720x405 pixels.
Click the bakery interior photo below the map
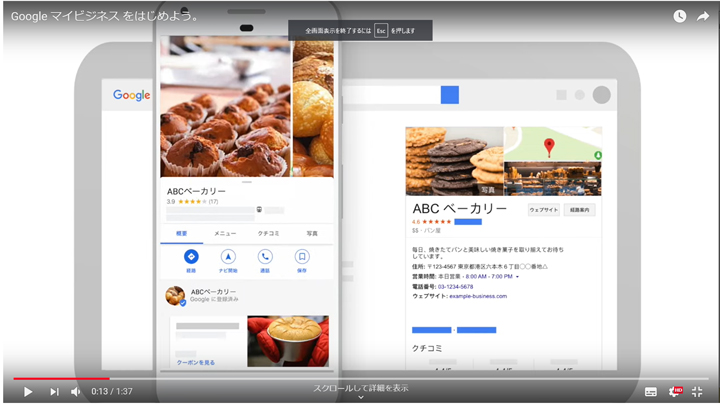tap(552, 179)
